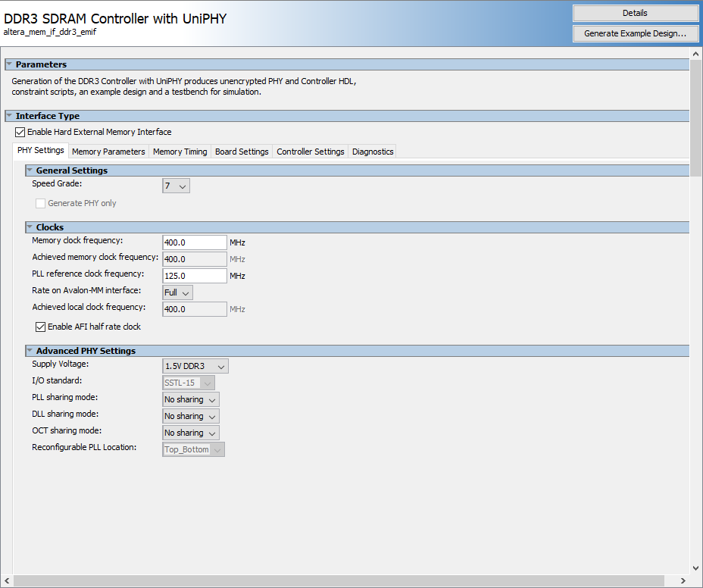
Task: Click the Supply Voltage label
Action: pos(61,364)
